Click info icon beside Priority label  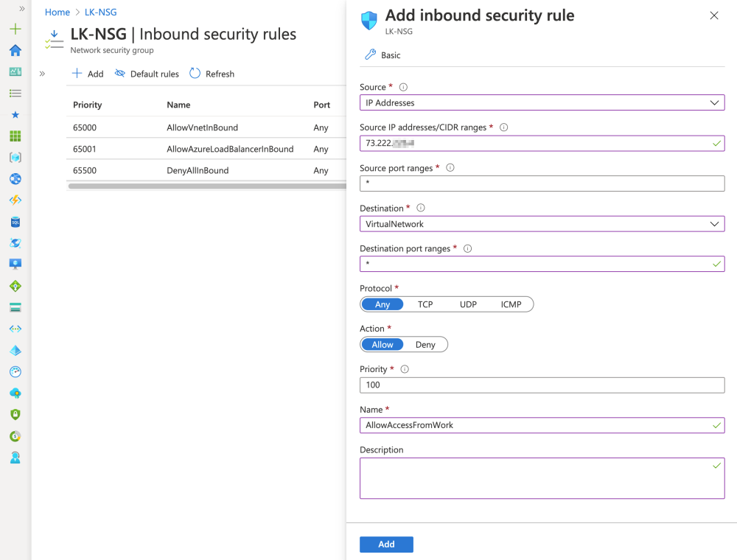(x=405, y=369)
